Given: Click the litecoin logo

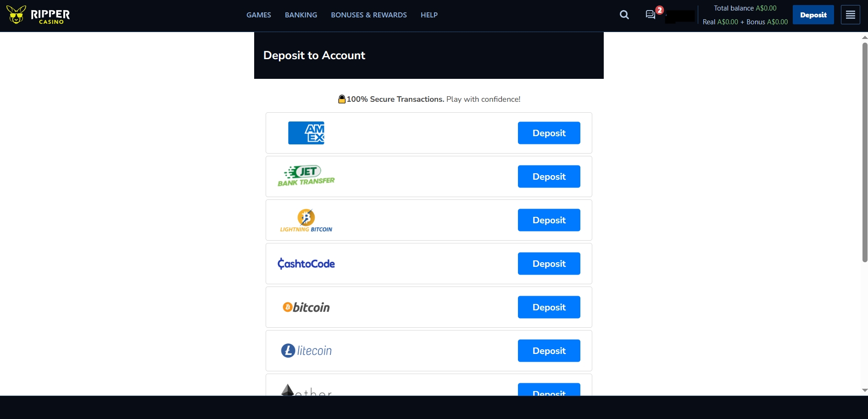Looking at the screenshot, I should [306, 351].
